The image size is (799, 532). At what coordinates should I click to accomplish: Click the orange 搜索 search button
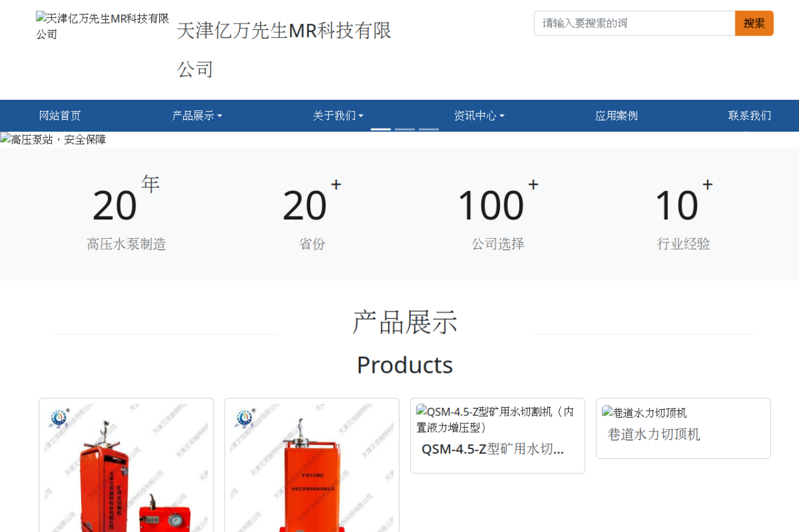click(x=754, y=23)
